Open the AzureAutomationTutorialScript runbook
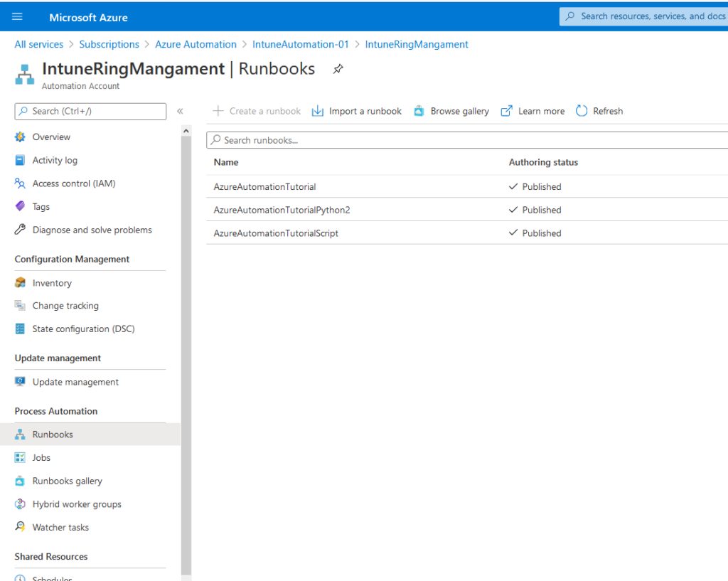Screen dimensions: 728x581 click(x=276, y=233)
